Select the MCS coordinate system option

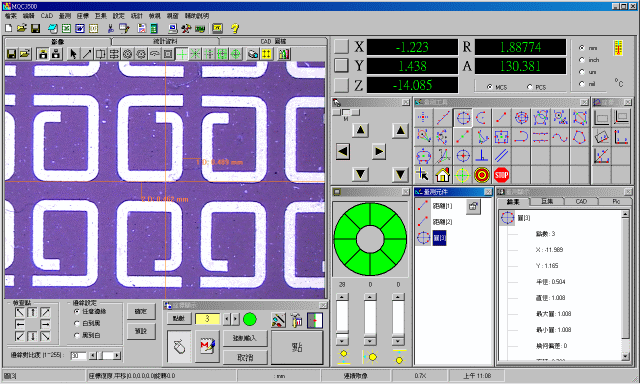point(489,87)
